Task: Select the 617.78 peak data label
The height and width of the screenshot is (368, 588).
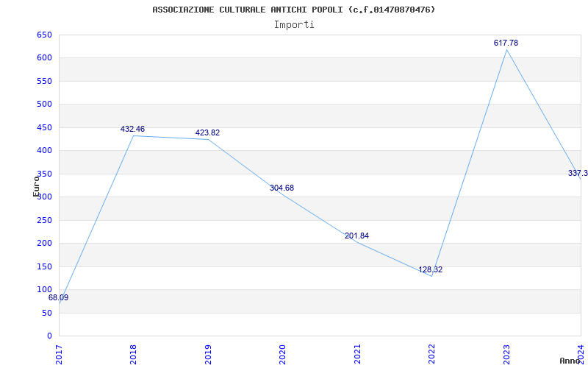Action: (506, 43)
